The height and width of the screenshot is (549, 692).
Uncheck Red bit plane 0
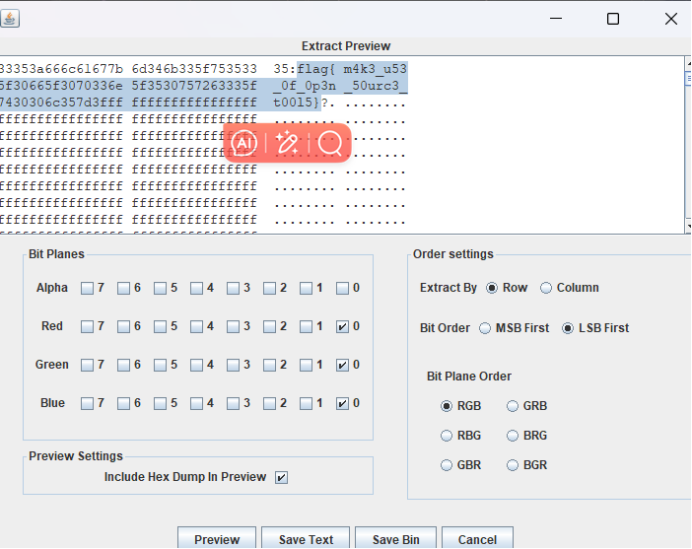[x=342, y=327]
